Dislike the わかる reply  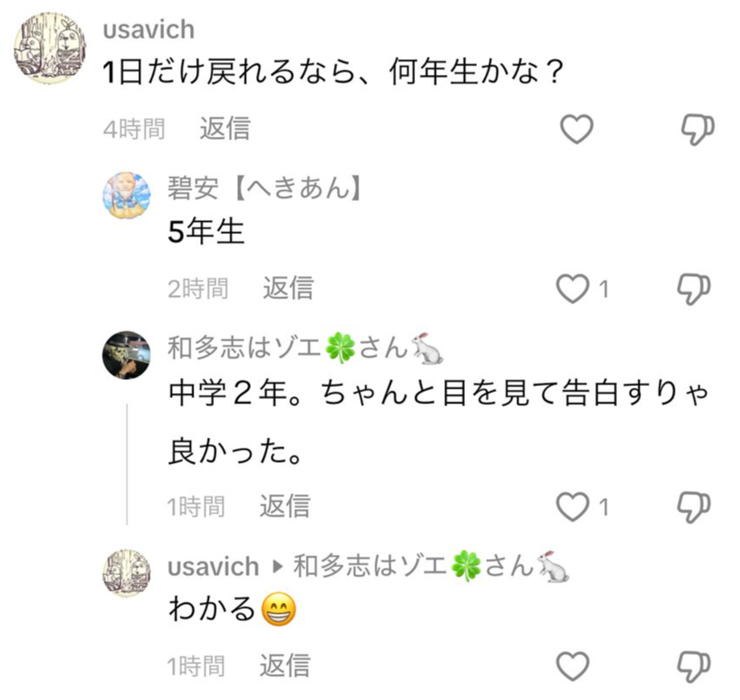(694, 666)
